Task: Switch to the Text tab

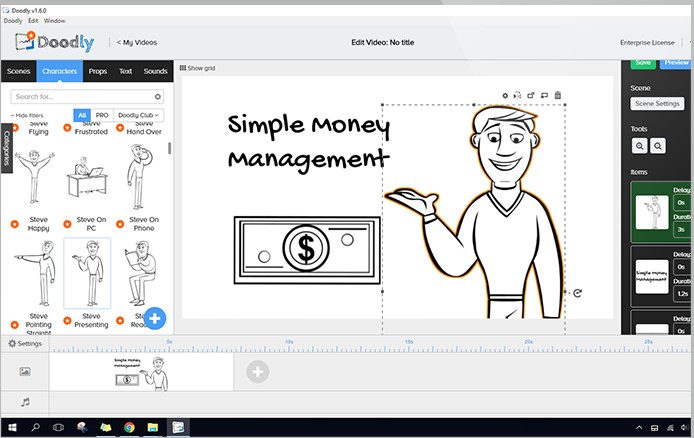Action: coord(125,71)
